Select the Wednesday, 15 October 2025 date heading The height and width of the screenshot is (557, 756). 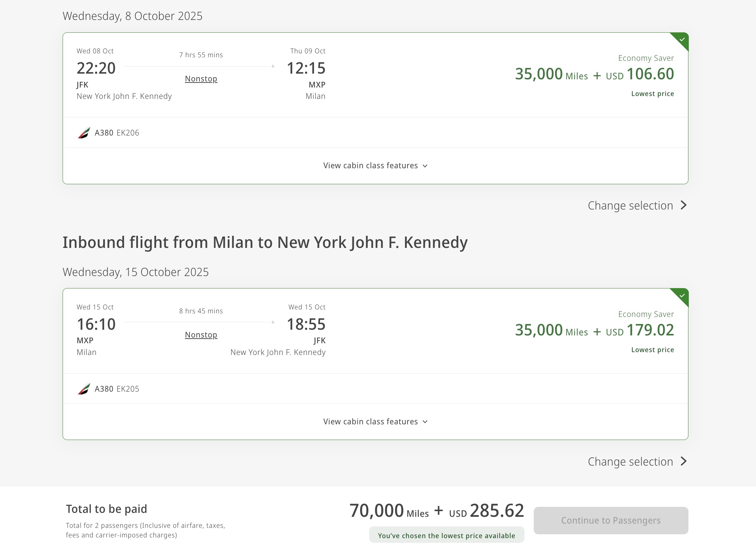(136, 272)
